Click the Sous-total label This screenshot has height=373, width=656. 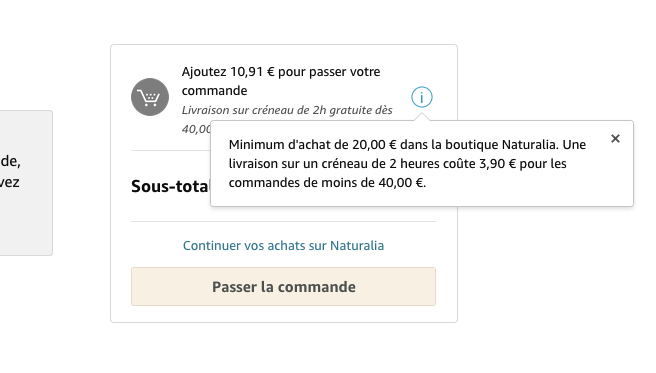[x=170, y=186]
